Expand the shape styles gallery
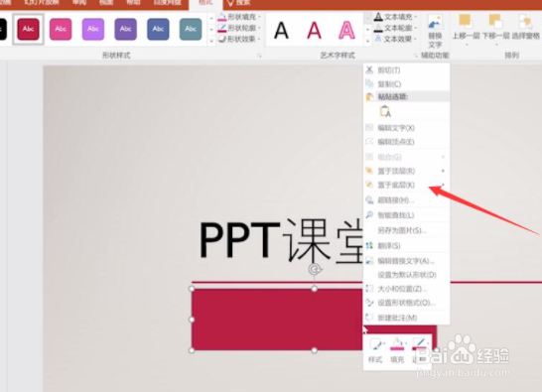 211,41
